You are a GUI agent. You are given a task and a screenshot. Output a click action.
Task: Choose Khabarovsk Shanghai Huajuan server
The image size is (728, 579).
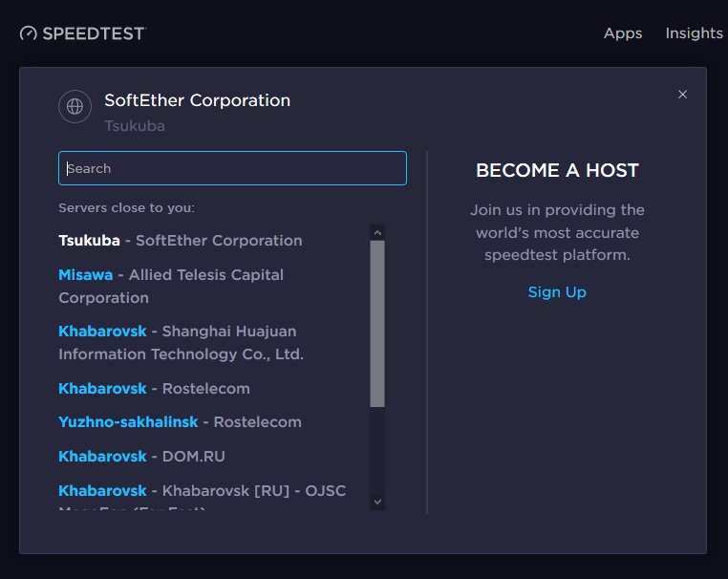click(181, 342)
